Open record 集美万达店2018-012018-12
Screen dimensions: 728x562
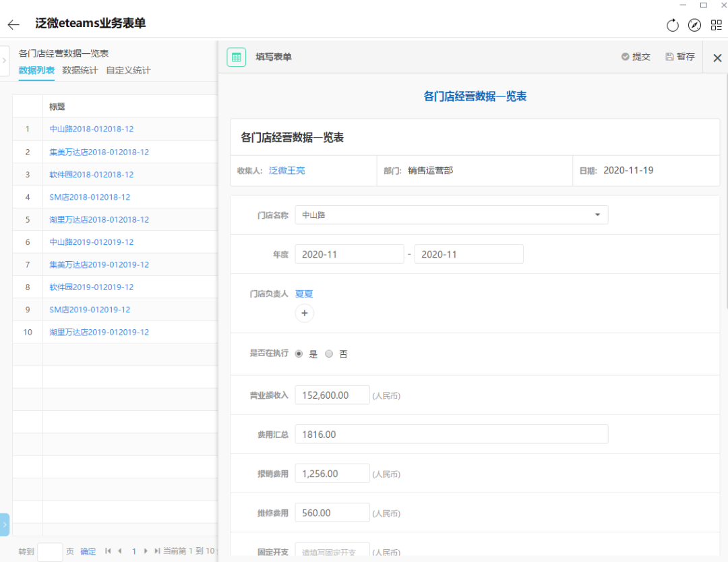tap(99, 152)
